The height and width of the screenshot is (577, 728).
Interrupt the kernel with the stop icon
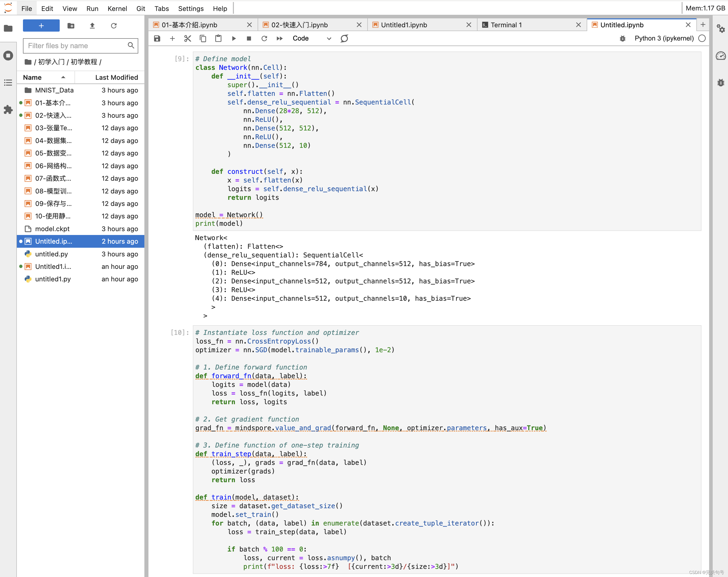249,38
